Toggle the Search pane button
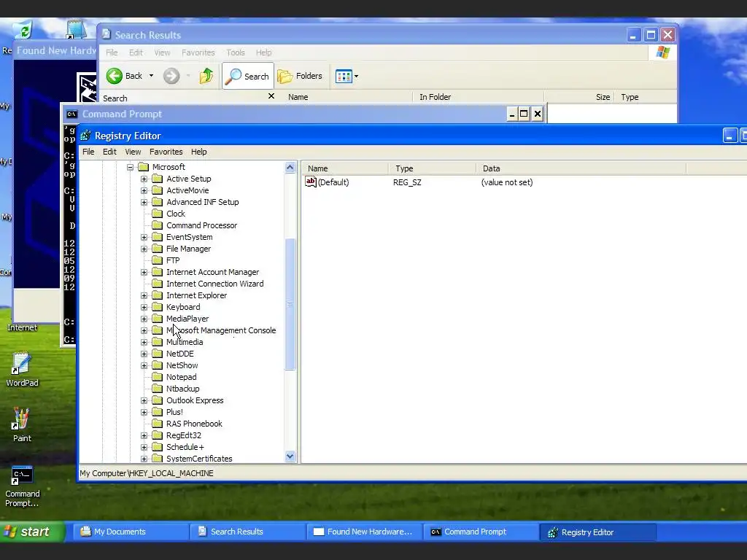Screen dimensions: 747x560 pyautogui.click(x=248, y=76)
